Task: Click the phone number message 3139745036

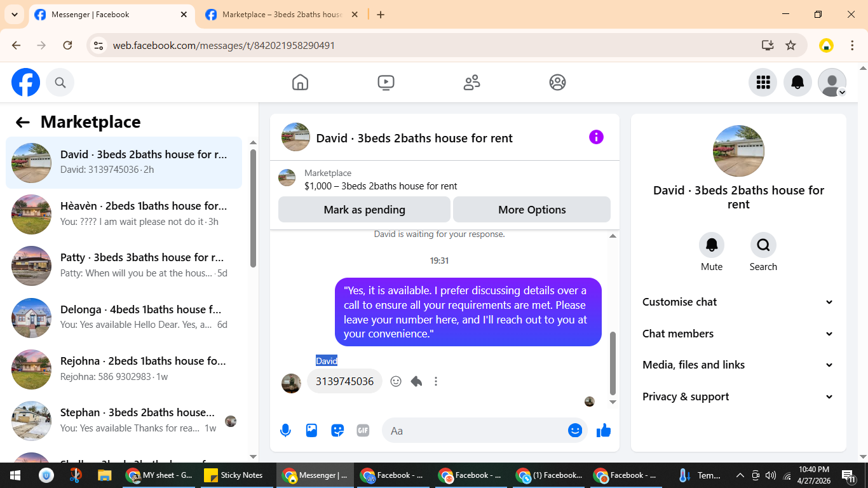Action: click(x=344, y=381)
